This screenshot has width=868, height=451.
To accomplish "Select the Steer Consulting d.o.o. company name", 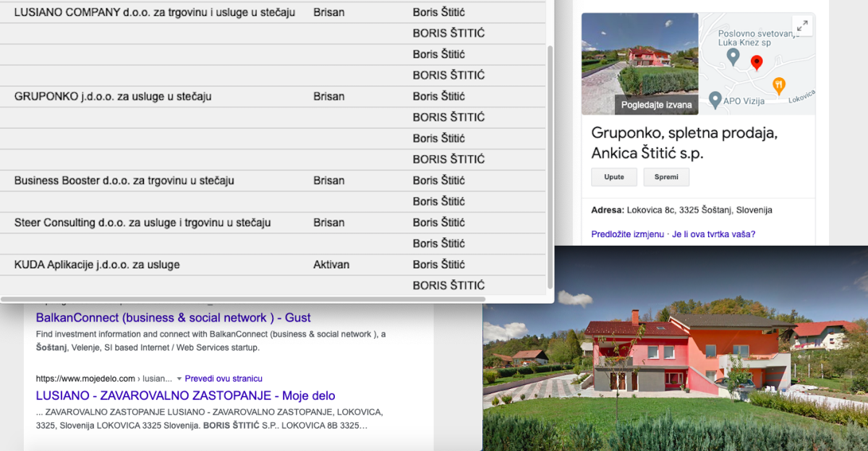I will point(142,223).
